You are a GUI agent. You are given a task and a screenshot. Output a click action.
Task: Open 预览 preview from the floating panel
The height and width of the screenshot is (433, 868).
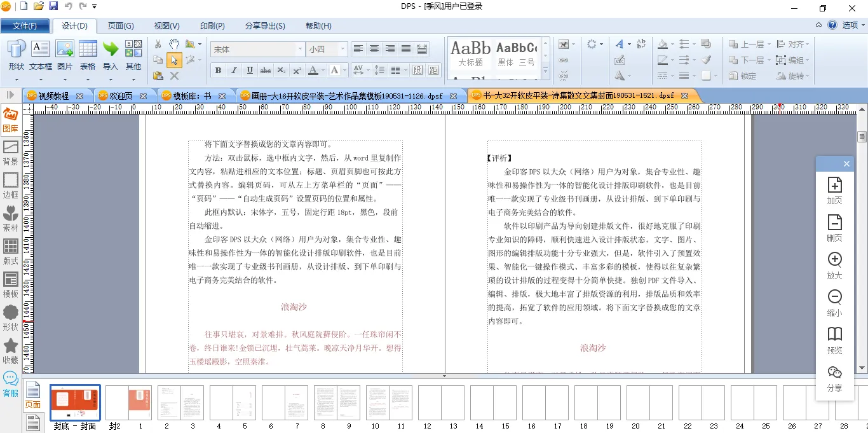834,340
